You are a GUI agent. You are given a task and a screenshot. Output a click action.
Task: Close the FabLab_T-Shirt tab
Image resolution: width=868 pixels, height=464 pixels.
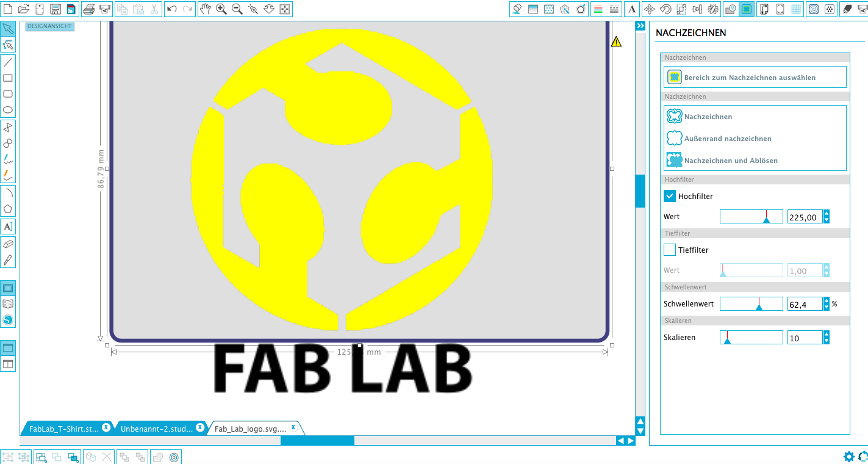106,427
